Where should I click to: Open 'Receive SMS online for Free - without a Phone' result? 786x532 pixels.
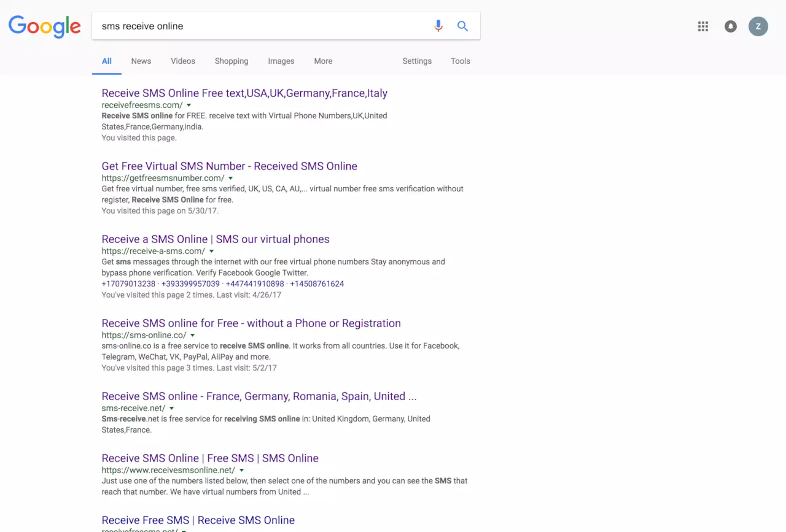click(x=251, y=323)
